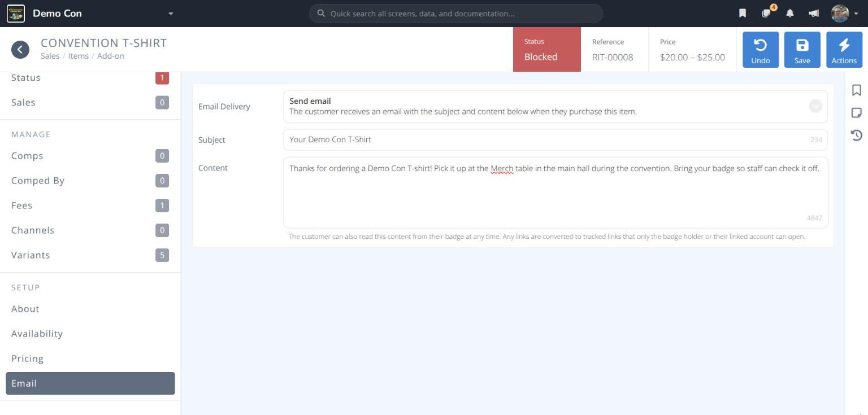Screen dimensions: 868x415
Task: Click the Add-on breadcrumb link
Action: (111, 56)
